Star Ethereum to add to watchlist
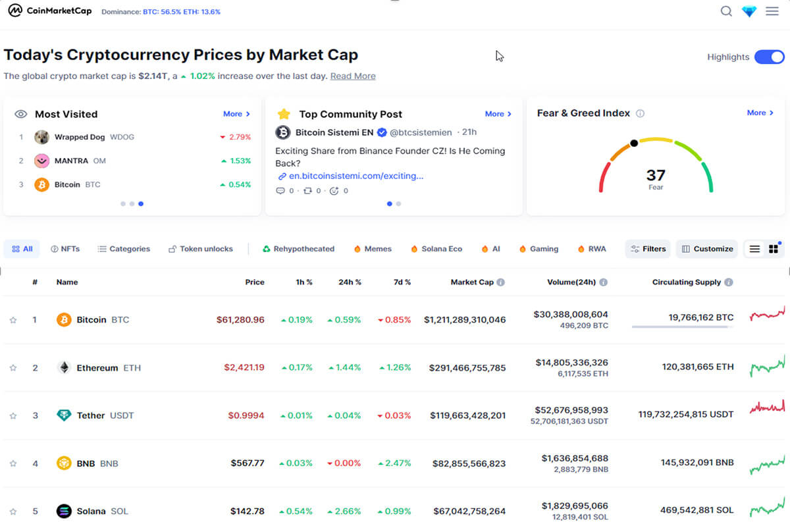 pos(13,368)
